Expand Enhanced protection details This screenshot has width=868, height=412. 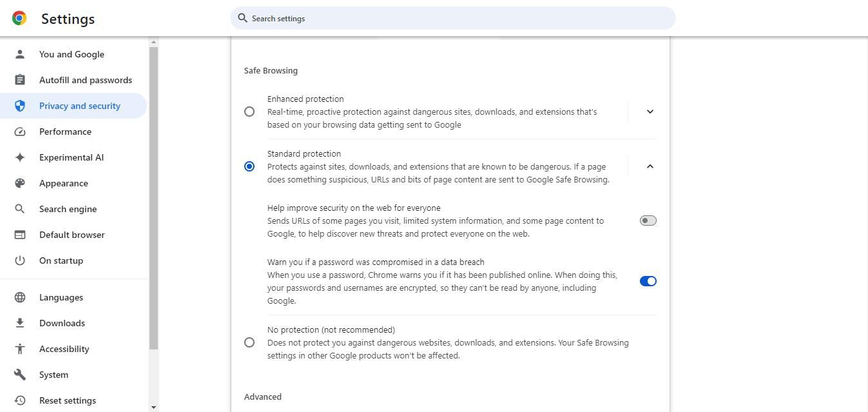tap(650, 112)
